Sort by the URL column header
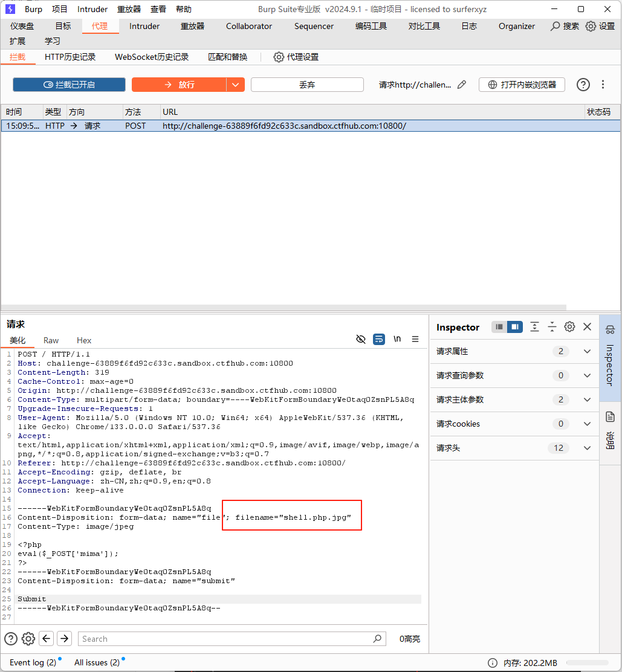Image resolution: width=622 pixels, height=672 pixels. (372, 112)
